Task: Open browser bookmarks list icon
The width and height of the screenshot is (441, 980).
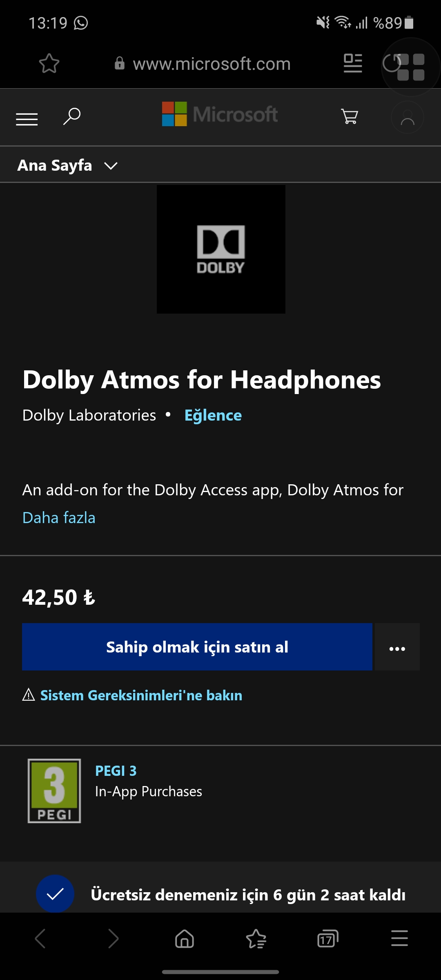Action: 256,938
